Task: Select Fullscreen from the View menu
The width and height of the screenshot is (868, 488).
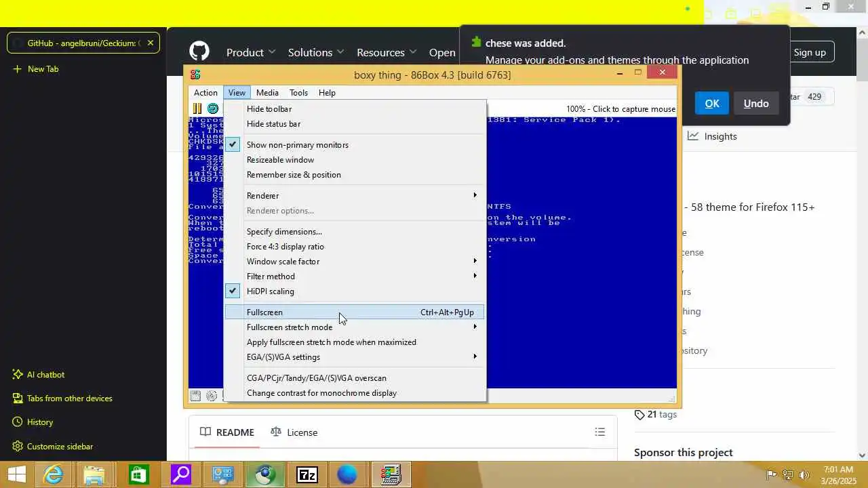Action: point(355,312)
